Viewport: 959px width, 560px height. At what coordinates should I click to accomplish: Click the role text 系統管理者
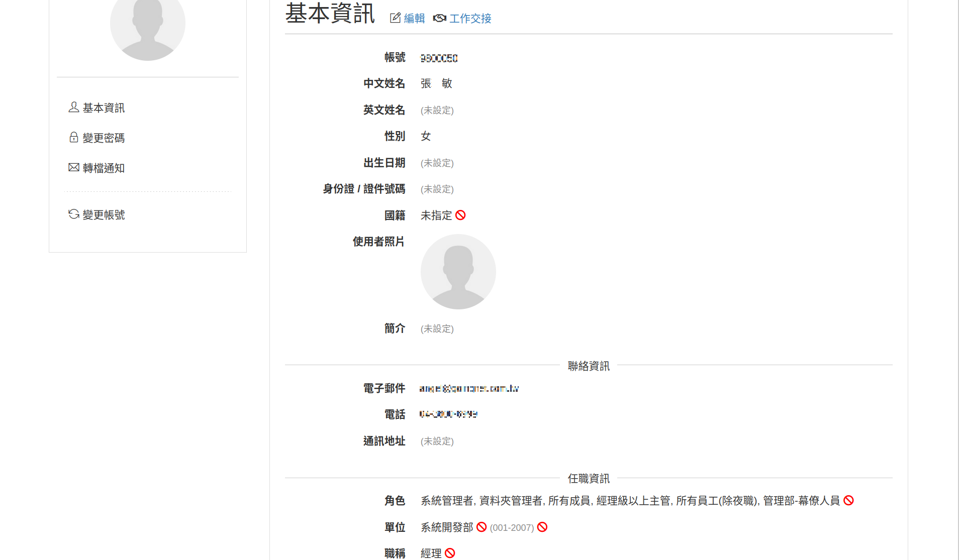[x=447, y=501]
